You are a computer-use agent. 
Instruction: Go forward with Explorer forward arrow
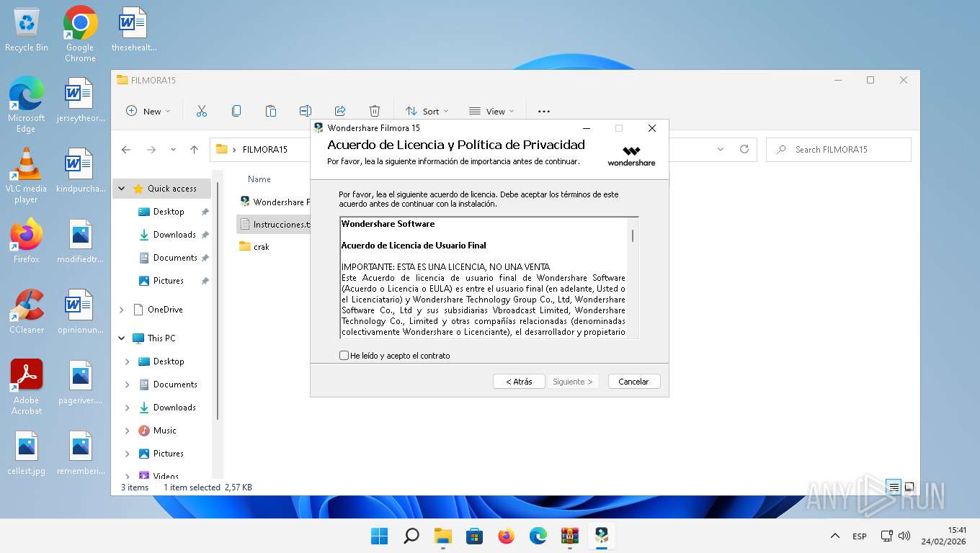point(151,150)
